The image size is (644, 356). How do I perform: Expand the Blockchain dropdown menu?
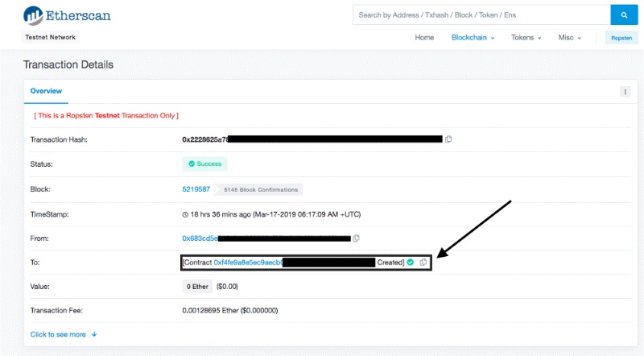(x=473, y=38)
